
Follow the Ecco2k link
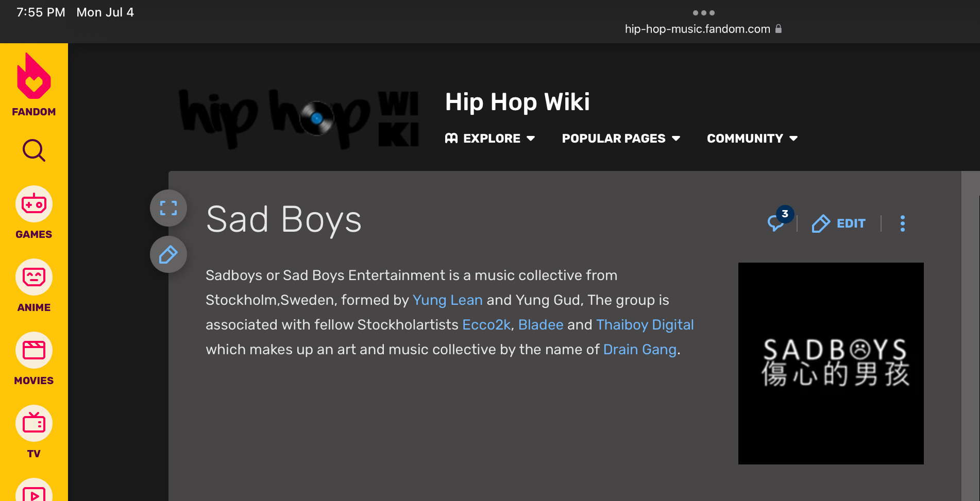pos(486,325)
